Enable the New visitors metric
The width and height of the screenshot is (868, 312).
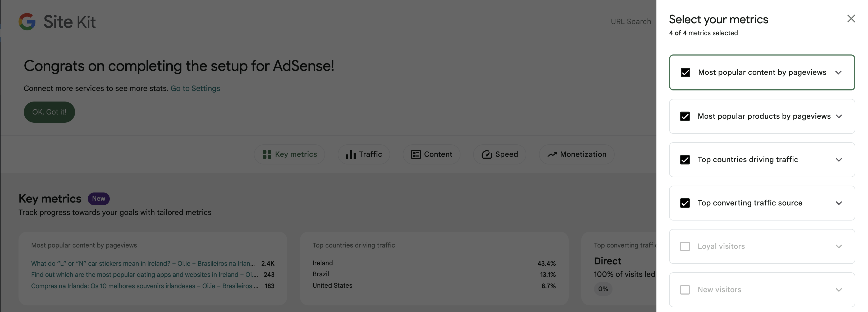point(685,290)
